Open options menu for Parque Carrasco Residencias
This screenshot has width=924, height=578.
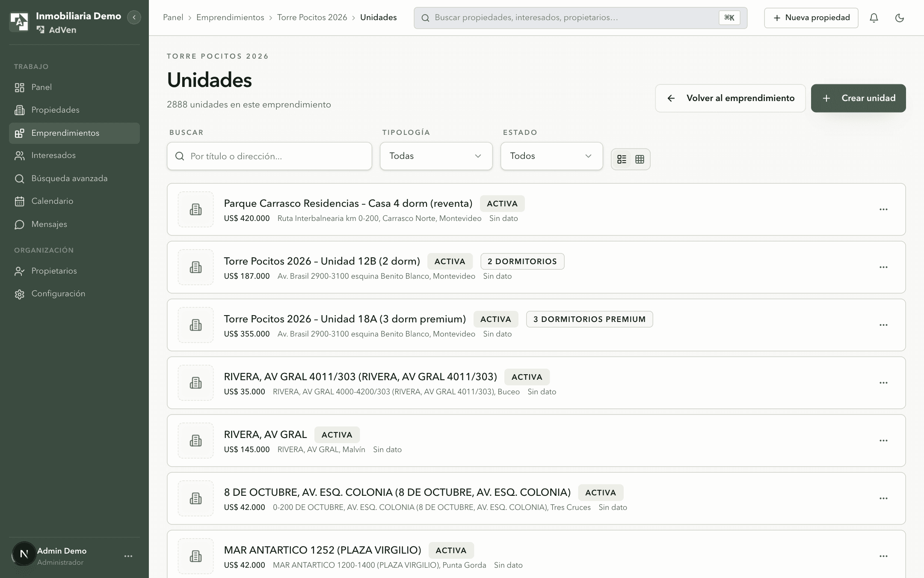[x=883, y=209]
